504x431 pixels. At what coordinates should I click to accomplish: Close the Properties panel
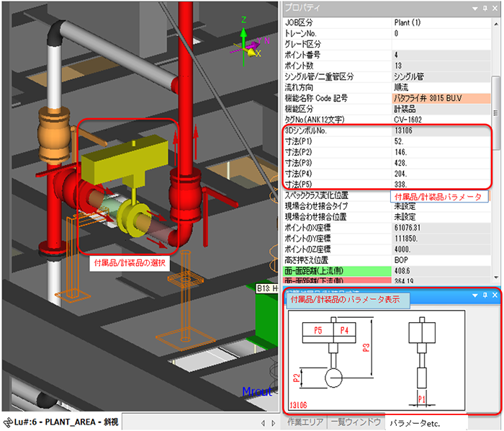(x=494, y=8)
